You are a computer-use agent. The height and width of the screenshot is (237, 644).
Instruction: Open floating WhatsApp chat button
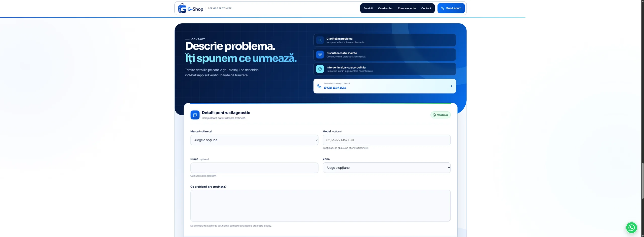tap(631, 228)
